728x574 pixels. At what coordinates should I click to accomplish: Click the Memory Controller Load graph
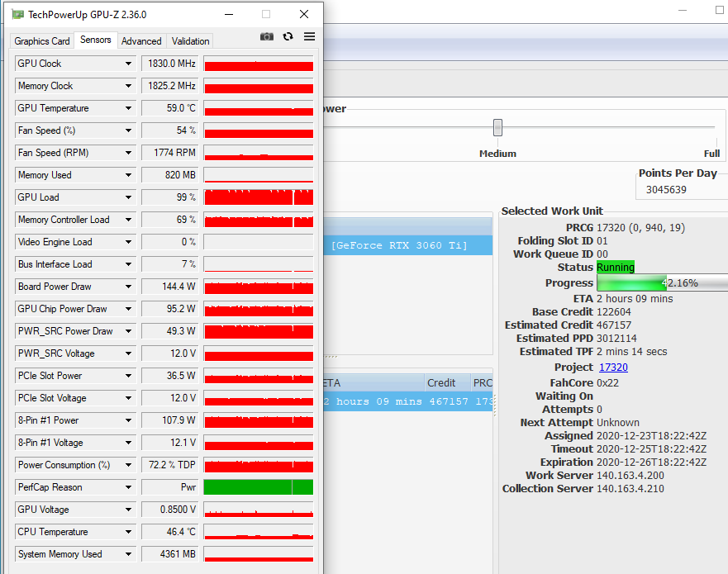point(259,220)
